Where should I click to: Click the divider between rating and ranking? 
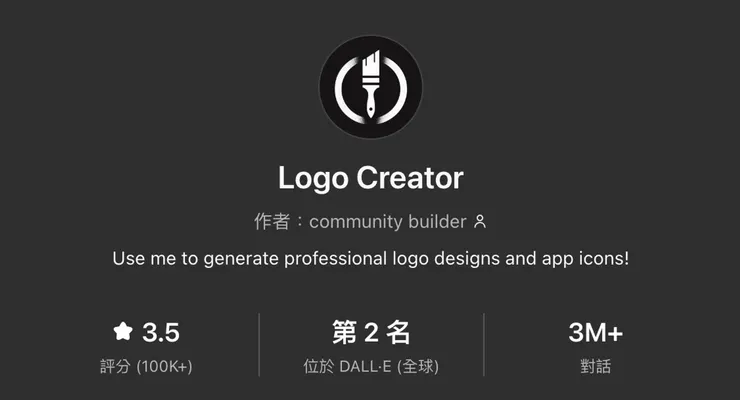point(259,344)
